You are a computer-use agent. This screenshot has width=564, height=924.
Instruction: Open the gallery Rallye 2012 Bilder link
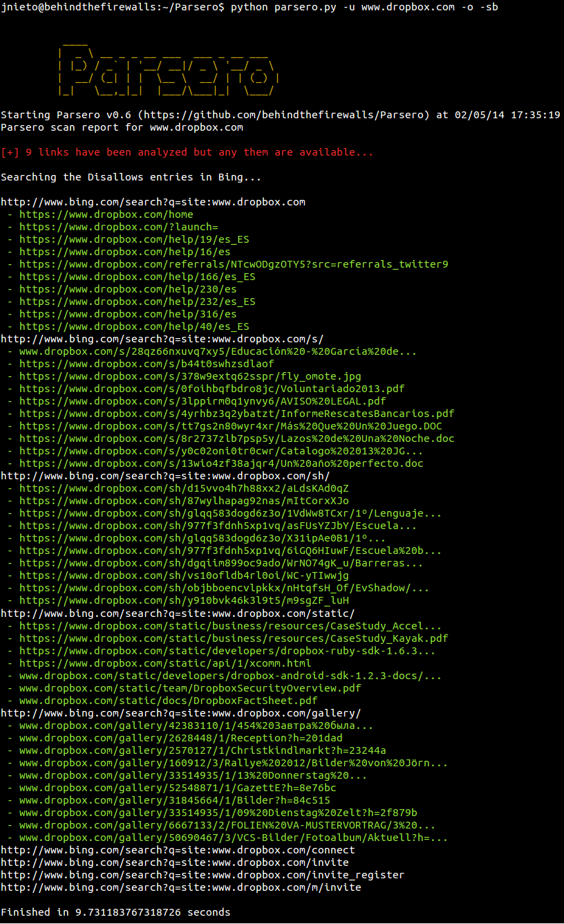(x=234, y=762)
